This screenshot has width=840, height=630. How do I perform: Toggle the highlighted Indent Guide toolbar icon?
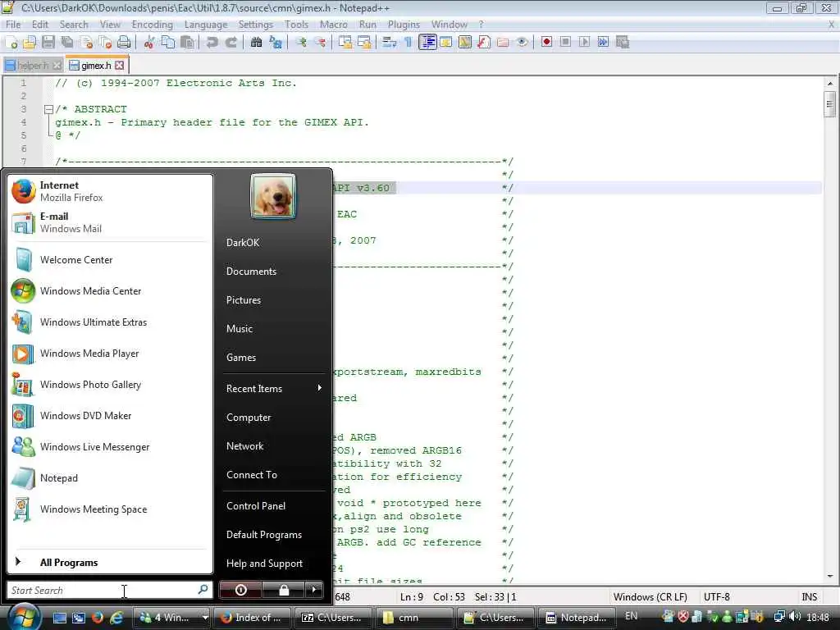pos(427,43)
